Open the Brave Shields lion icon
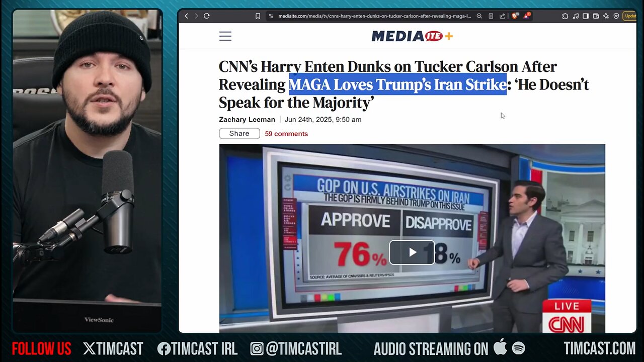 coord(515,16)
